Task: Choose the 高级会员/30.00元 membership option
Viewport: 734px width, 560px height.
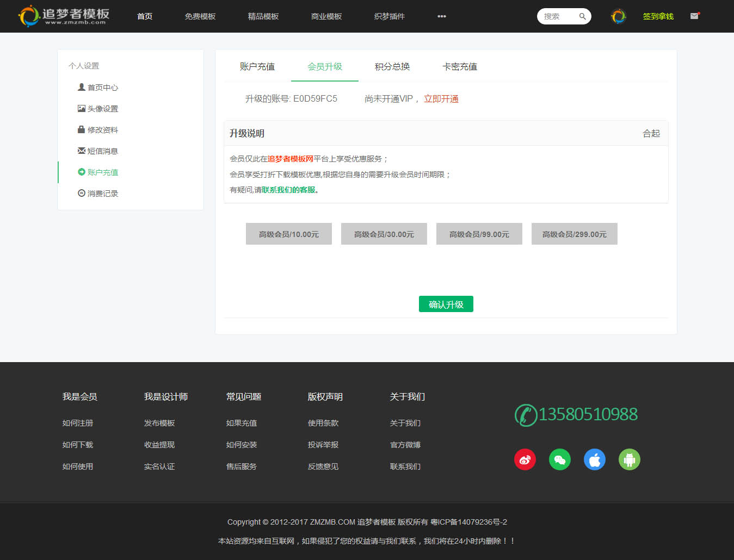Action: pyautogui.click(x=384, y=234)
